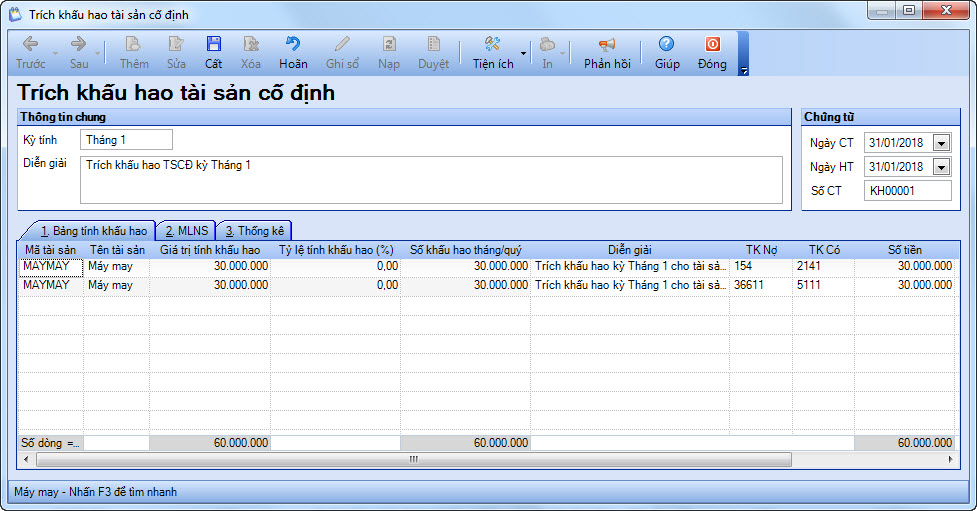Select MAYMAY cell in row with 36611
Viewport: 977px width, 511px height.
[x=51, y=285]
